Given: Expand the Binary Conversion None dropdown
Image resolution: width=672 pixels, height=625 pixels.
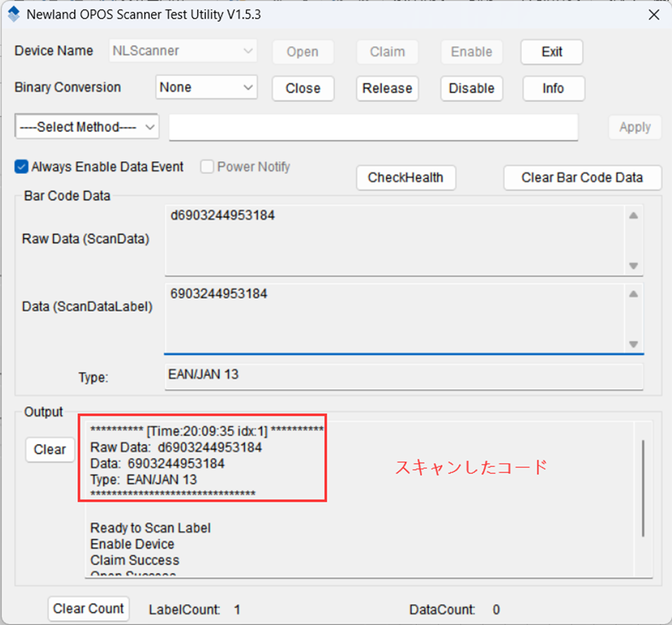Looking at the screenshot, I should [x=206, y=88].
